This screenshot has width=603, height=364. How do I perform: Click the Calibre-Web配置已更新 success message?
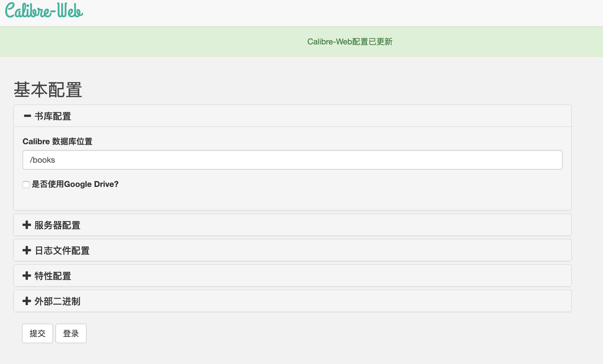click(x=350, y=42)
